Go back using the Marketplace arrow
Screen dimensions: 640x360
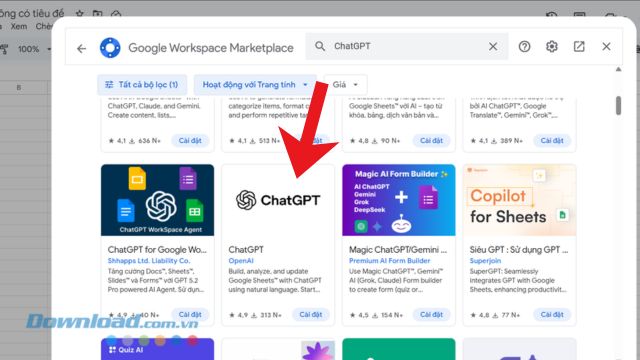82,49
